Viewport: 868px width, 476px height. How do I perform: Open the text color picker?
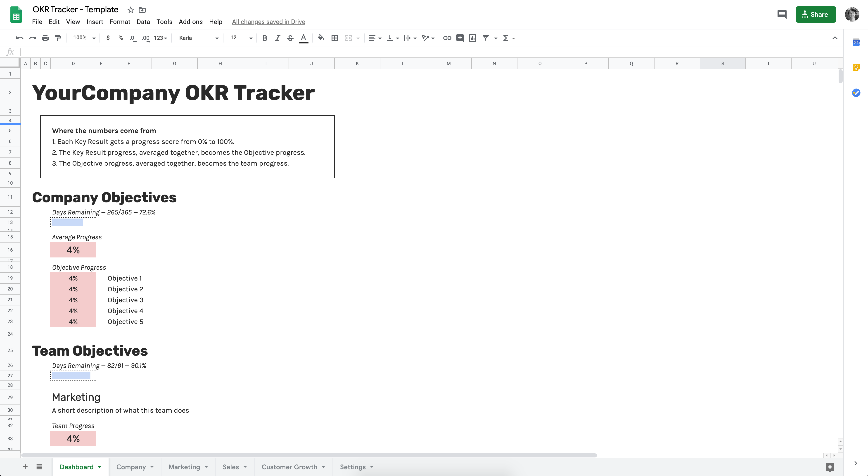point(303,38)
